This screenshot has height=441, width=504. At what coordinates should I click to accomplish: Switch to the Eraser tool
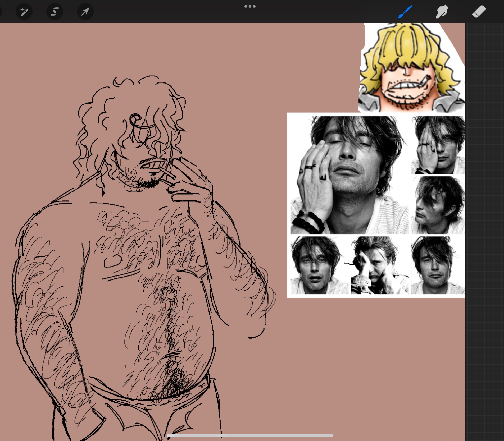479,12
